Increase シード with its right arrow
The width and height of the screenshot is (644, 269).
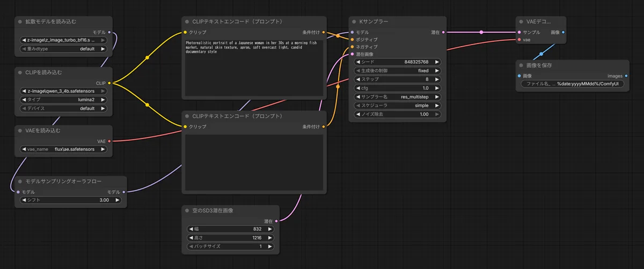pos(437,62)
